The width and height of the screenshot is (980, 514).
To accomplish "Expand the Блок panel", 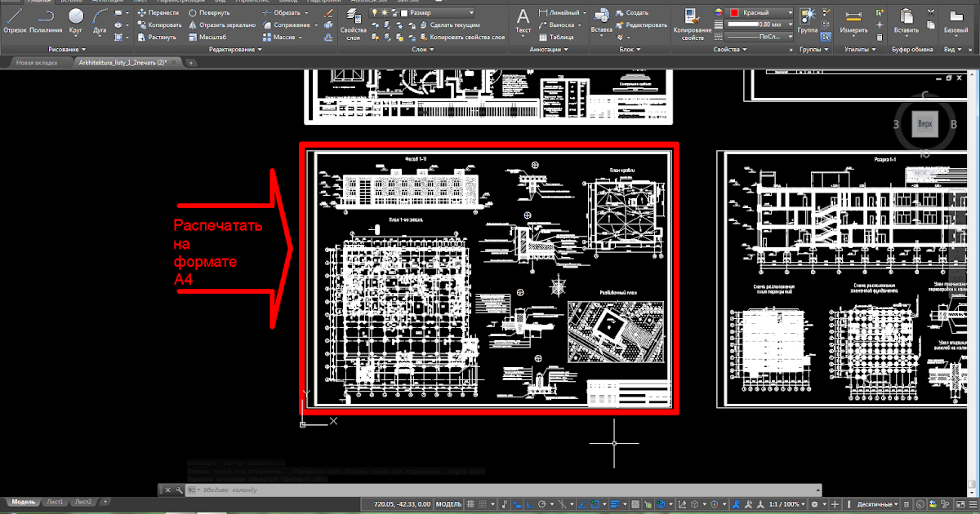I will [630, 50].
